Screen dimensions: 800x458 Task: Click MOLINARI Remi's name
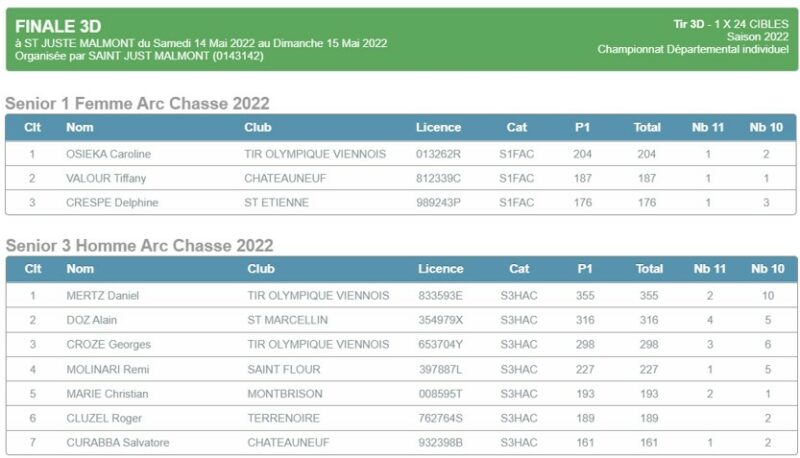[x=105, y=369]
